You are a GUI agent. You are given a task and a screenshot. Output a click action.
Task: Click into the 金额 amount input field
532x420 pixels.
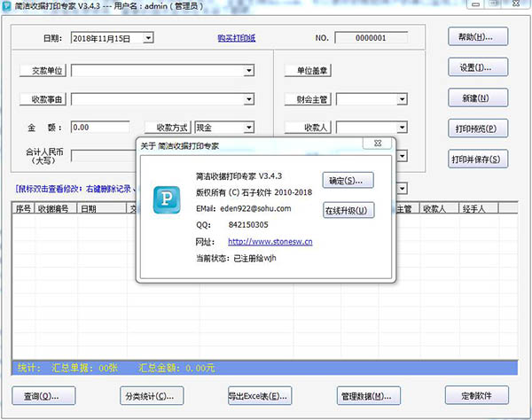99,128
